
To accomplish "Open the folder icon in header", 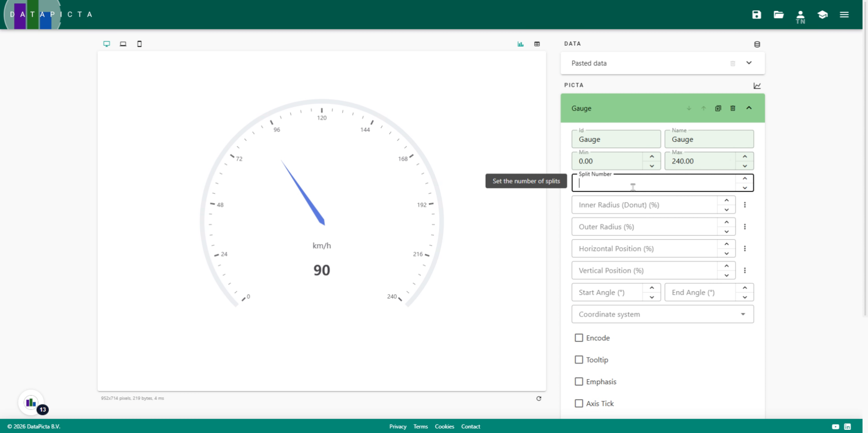I will 778,14.
